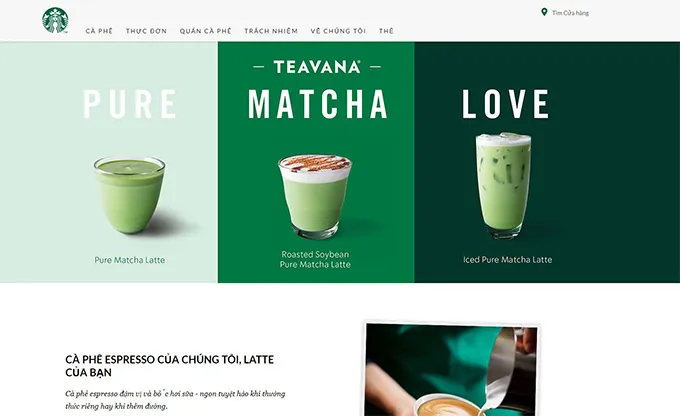Screen dimensions: 680x416
Task: Click the store locator pin icon
Action: tap(544, 12)
